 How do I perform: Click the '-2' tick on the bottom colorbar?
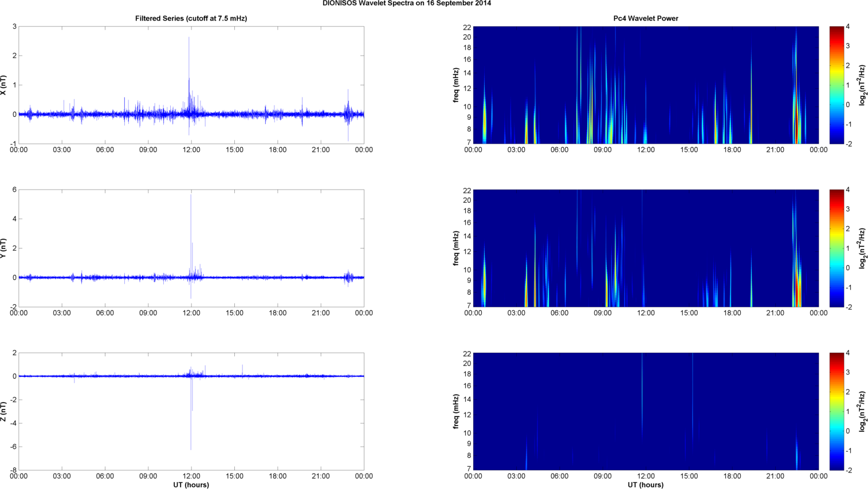pyautogui.click(x=849, y=470)
